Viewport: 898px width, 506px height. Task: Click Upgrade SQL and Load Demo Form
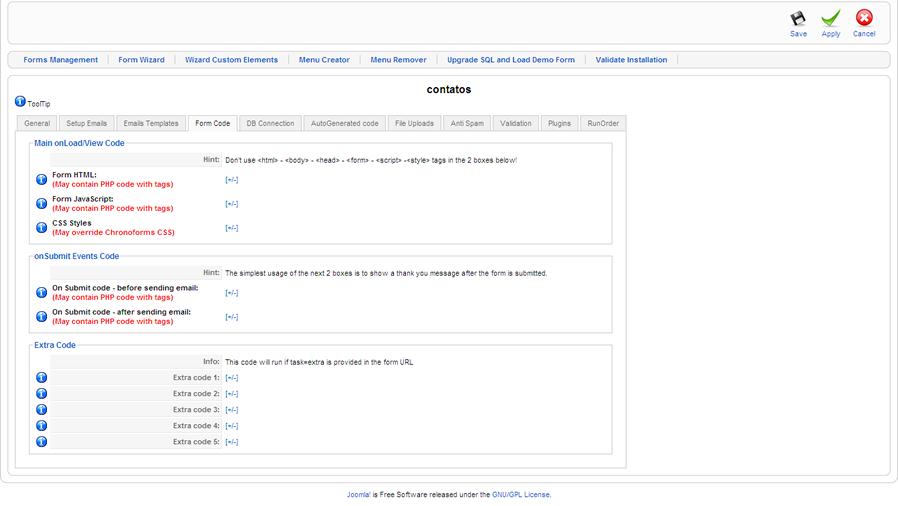click(511, 60)
